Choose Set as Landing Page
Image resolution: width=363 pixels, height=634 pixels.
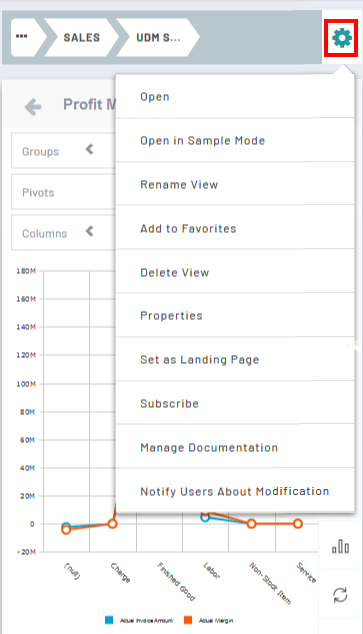click(235, 359)
